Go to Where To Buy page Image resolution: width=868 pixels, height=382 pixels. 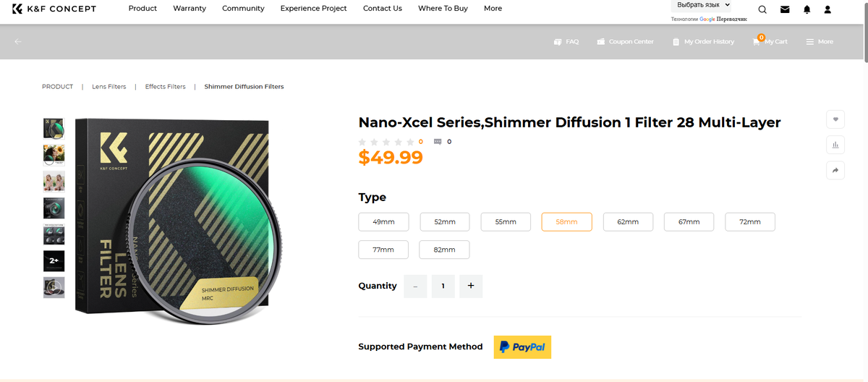tap(443, 9)
